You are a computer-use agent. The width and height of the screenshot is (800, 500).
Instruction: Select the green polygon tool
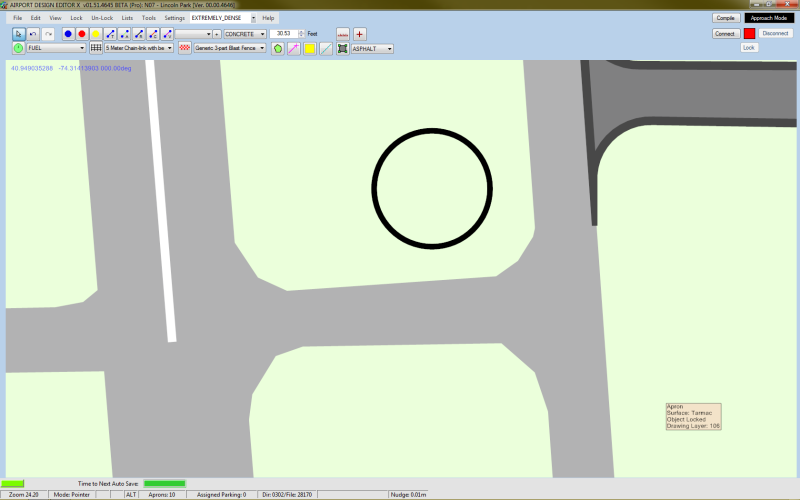click(278, 48)
